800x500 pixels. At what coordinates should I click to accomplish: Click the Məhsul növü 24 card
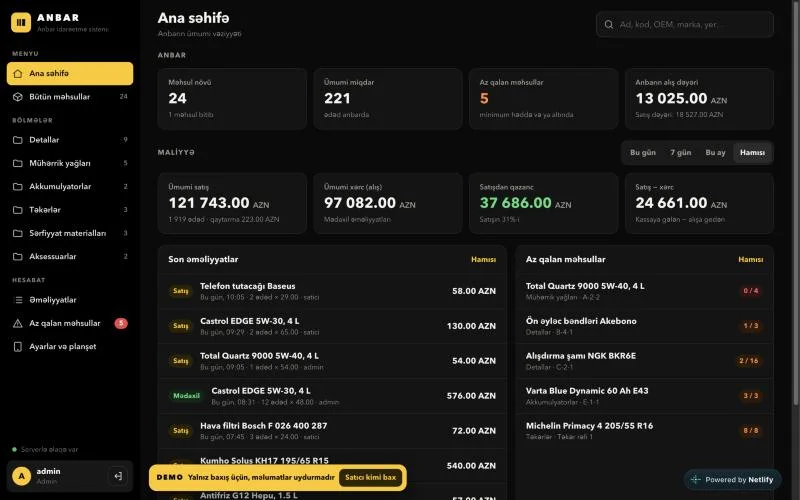232,99
